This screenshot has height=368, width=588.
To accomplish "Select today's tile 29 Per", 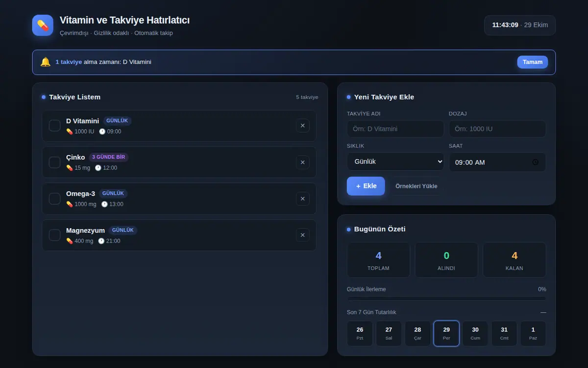I will coord(446,334).
